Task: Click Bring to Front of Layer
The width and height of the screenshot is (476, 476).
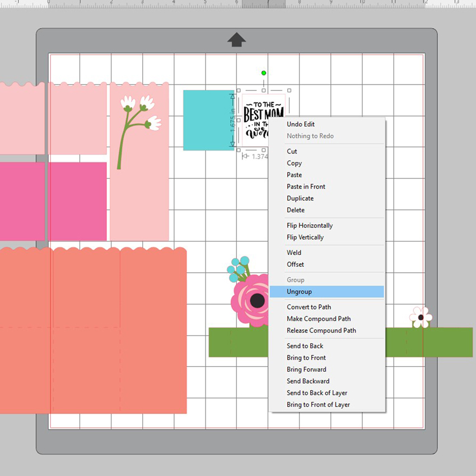Action: point(318,405)
